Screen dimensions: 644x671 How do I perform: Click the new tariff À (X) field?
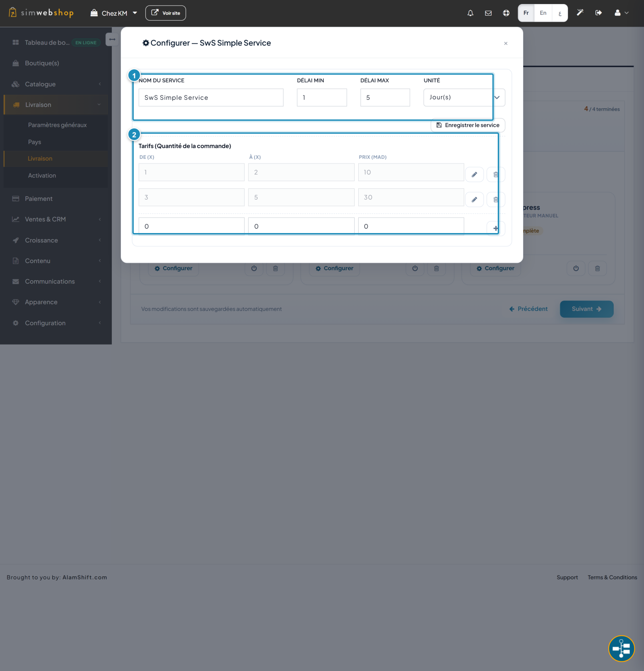[301, 226]
